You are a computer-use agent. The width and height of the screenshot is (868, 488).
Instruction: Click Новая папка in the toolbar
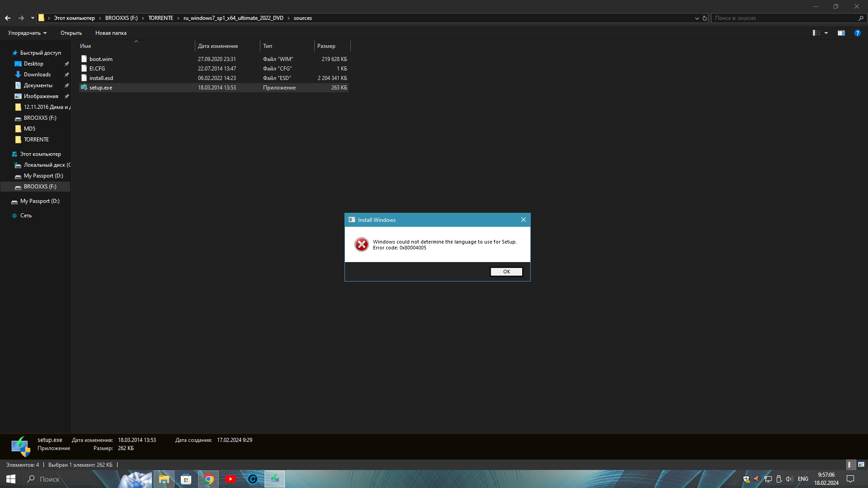[x=111, y=33]
